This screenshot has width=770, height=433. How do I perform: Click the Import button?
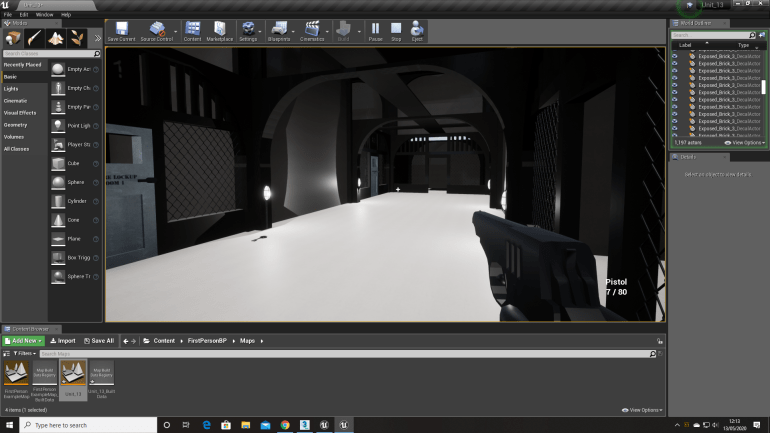[63, 341]
